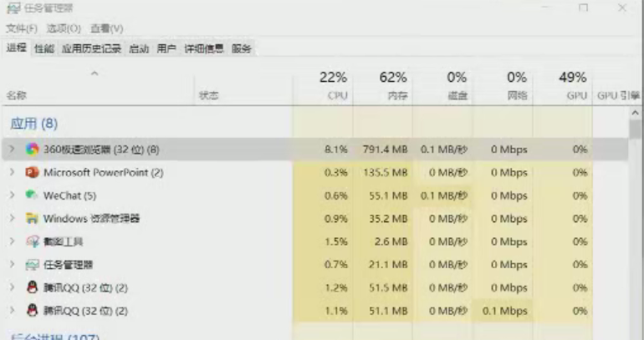Click the Snipping Tool process icon

click(x=32, y=241)
